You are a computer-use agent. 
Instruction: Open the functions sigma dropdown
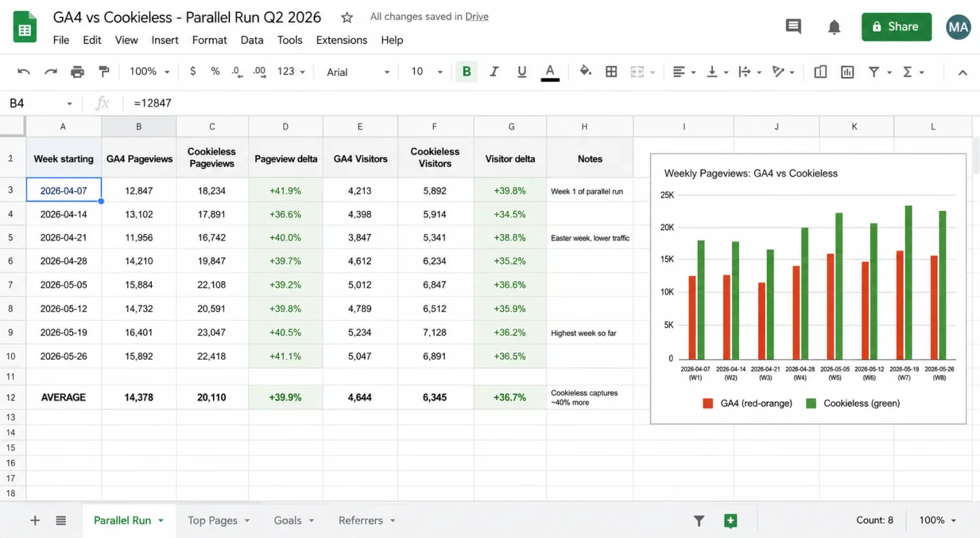pos(913,71)
